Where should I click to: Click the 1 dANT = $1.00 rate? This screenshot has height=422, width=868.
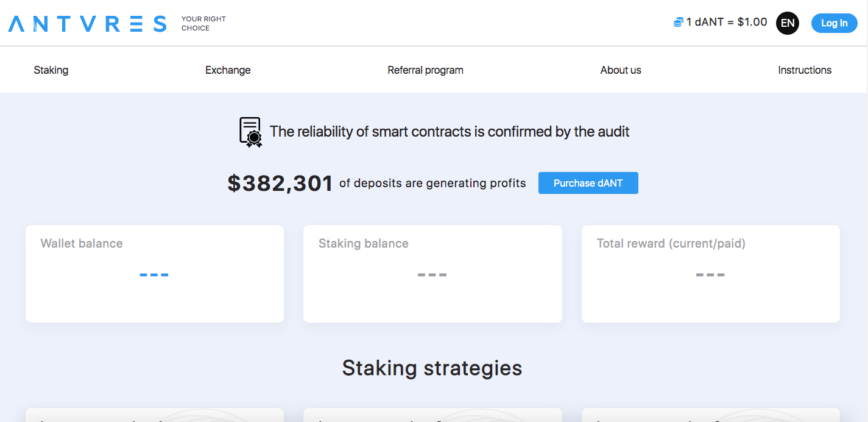pyautogui.click(x=727, y=23)
